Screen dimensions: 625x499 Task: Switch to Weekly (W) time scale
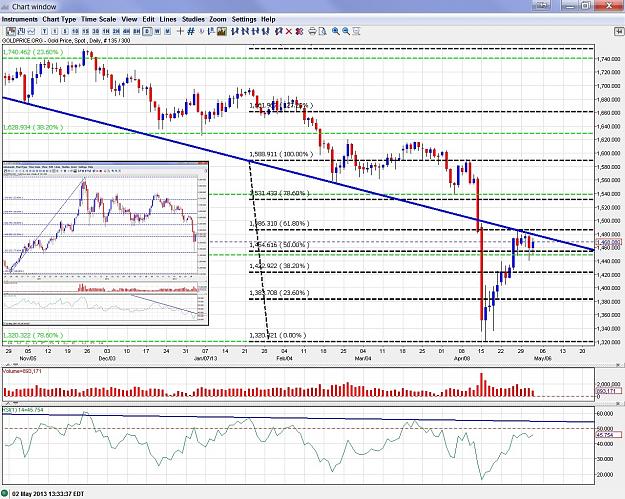[x=157, y=31]
